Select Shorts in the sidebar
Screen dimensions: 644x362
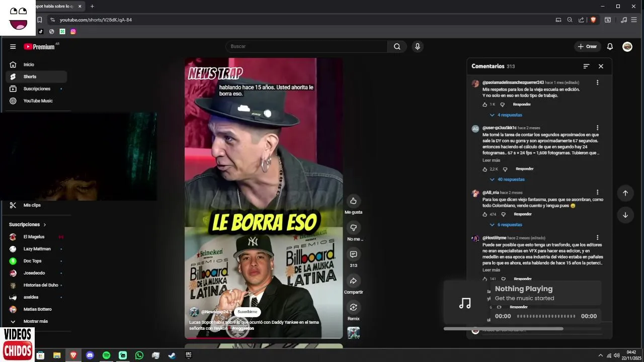click(x=36, y=76)
